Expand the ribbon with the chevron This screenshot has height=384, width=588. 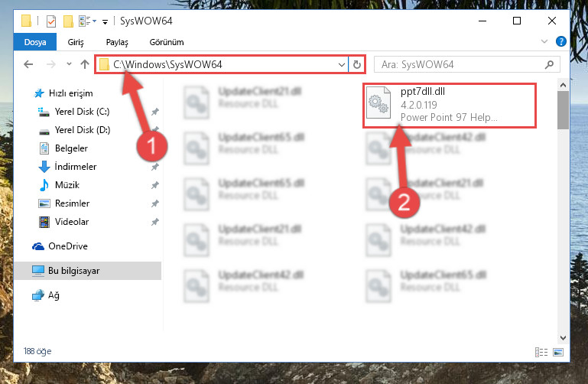click(544, 41)
